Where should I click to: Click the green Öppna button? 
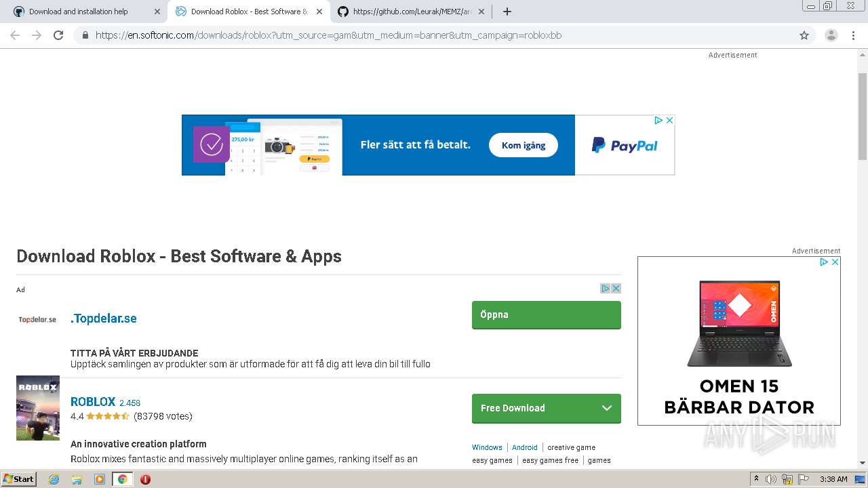tap(547, 314)
